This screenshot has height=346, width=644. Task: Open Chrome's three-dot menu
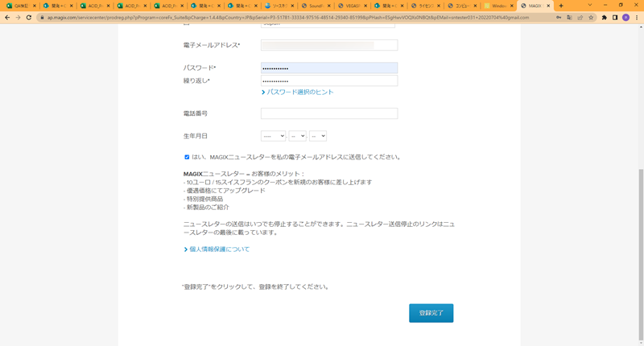pyautogui.click(x=637, y=18)
